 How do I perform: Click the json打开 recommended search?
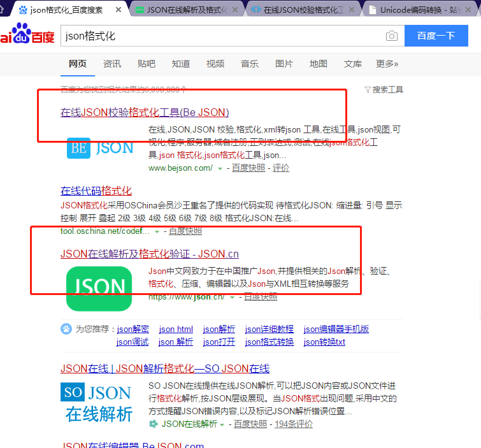(x=219, y=342)
